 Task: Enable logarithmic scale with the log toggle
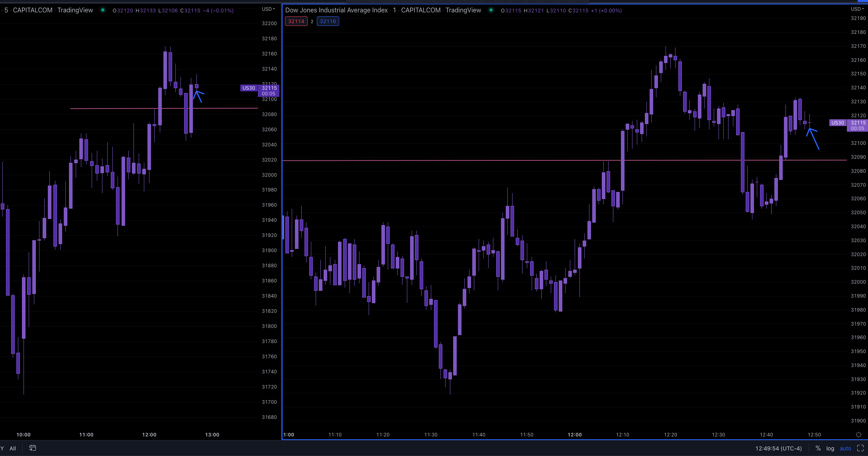830,448
